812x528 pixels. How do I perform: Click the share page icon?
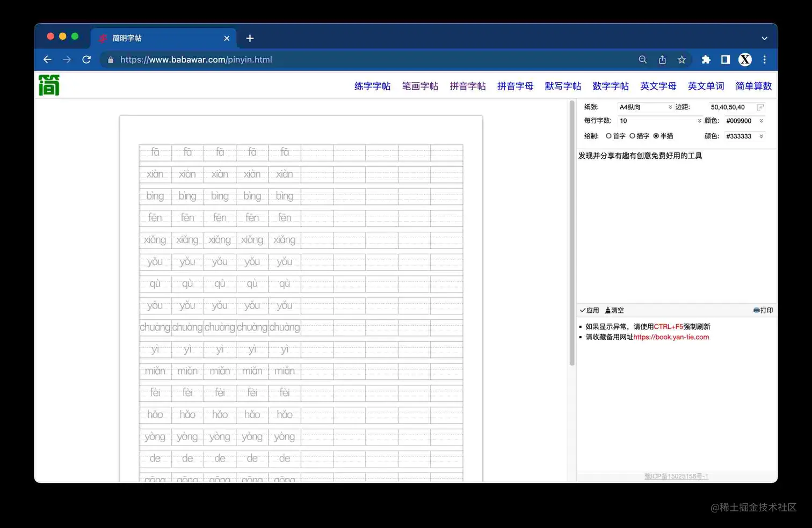(662, 60)
